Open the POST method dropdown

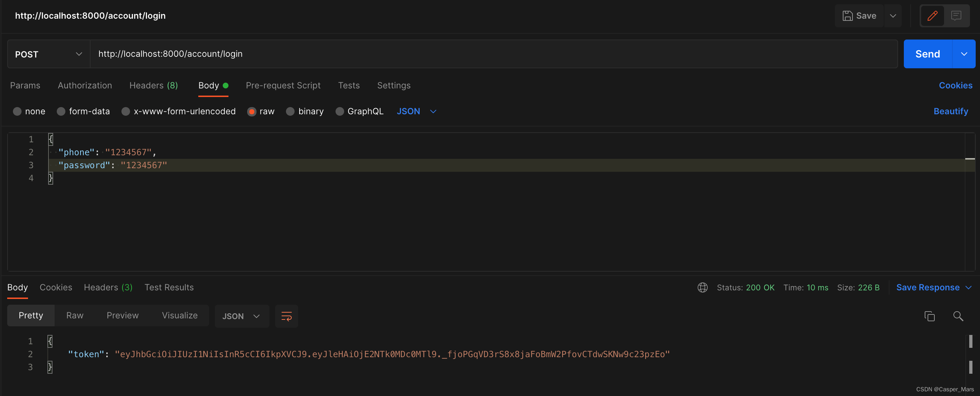click(x=48, y=54)
